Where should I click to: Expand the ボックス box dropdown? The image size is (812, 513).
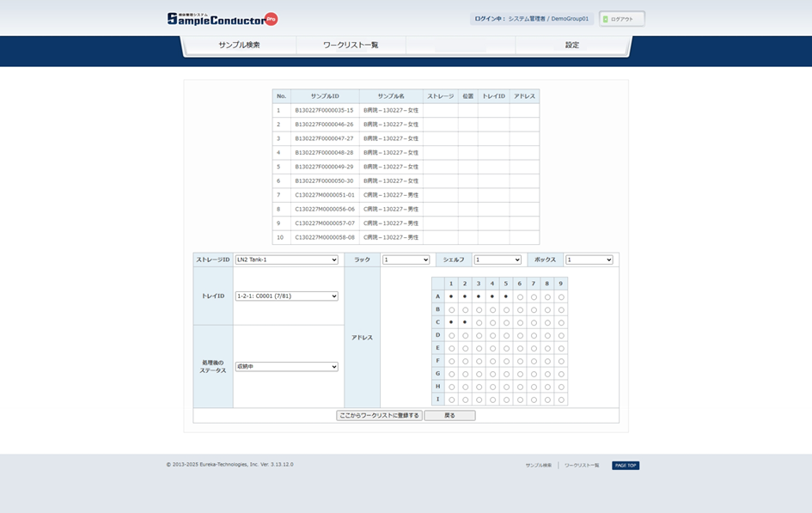(589, 260)
